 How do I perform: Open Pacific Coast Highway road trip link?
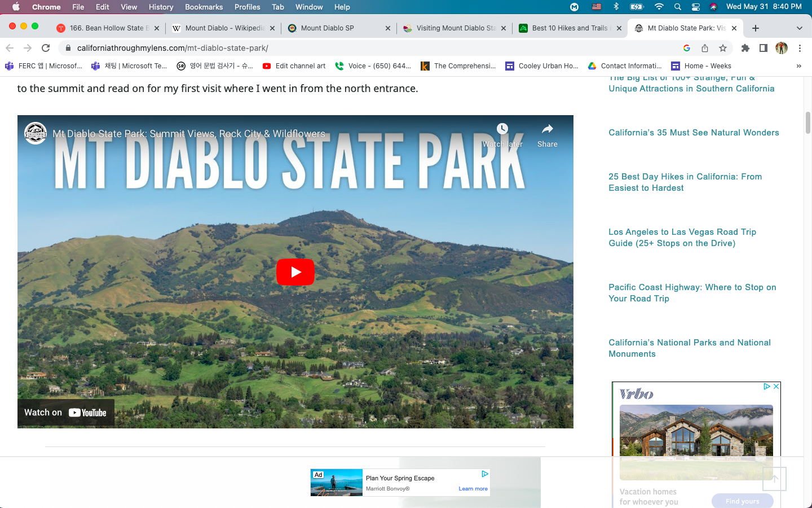tap(692, 293)
